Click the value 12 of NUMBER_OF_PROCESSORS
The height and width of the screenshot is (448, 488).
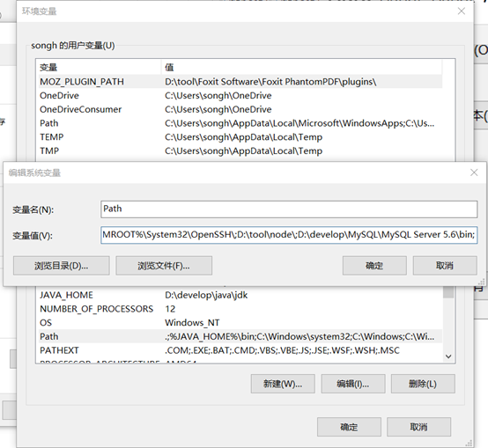point(170,309)
